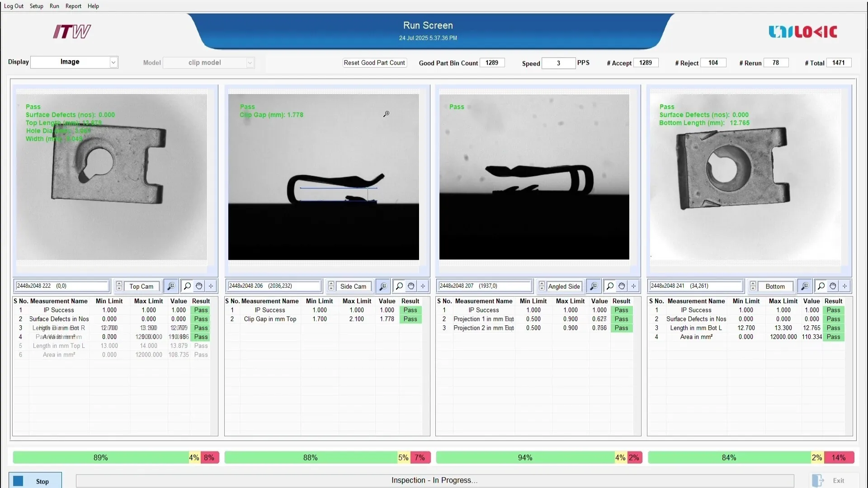Open the Display dropdown set to Image

point(74,62)
